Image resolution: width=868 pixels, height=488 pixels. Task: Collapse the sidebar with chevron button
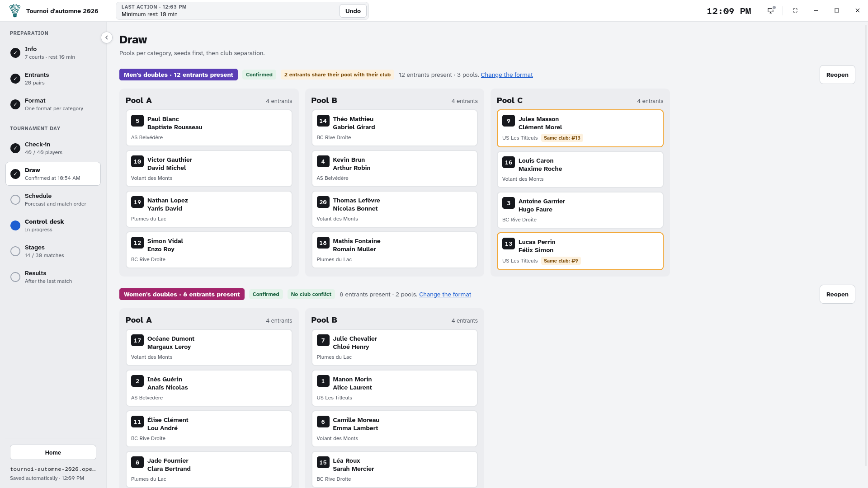(x=107, y=38)
